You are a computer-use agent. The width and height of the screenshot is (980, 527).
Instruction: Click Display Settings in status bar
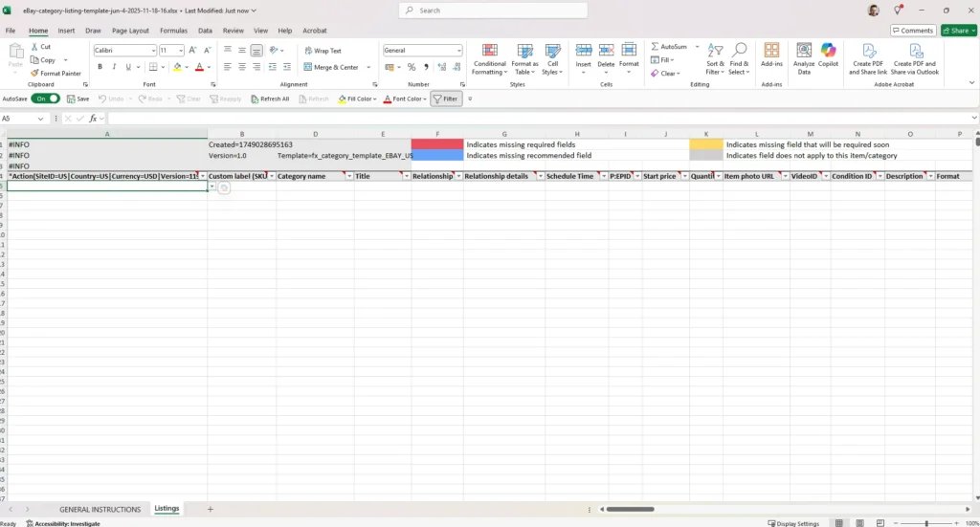coord(793,523)
